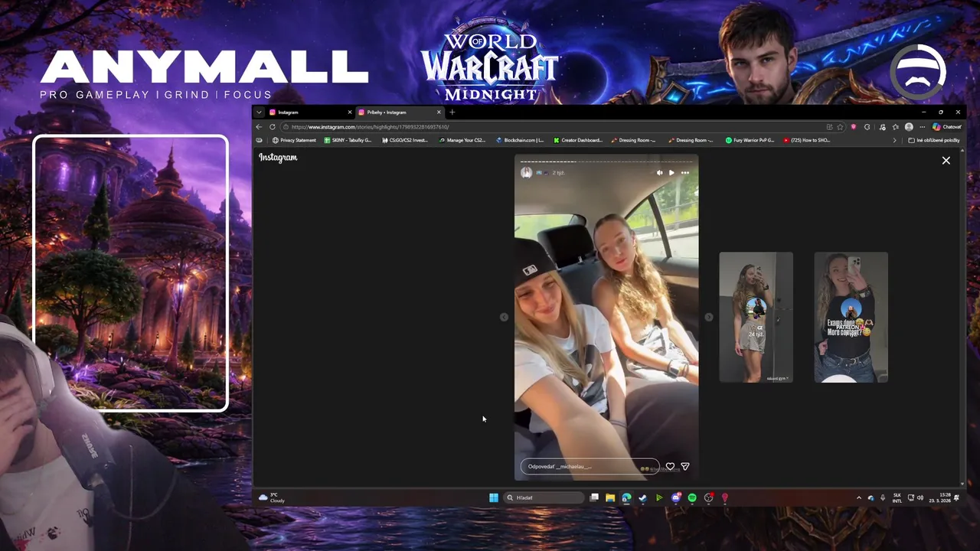Open Privacy Statement bookmark
Screen dimensions: 980x551
click(x=294, y=140)
